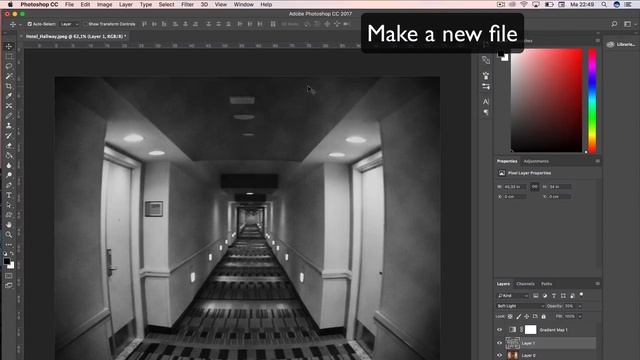Filter layers by pixel layers icon
This screenshot has height=360, width=640.
536,296
